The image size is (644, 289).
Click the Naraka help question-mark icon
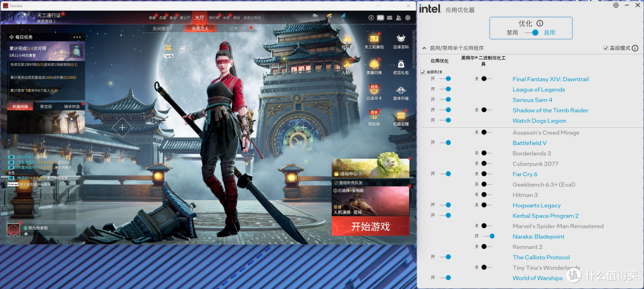point(380,18)
